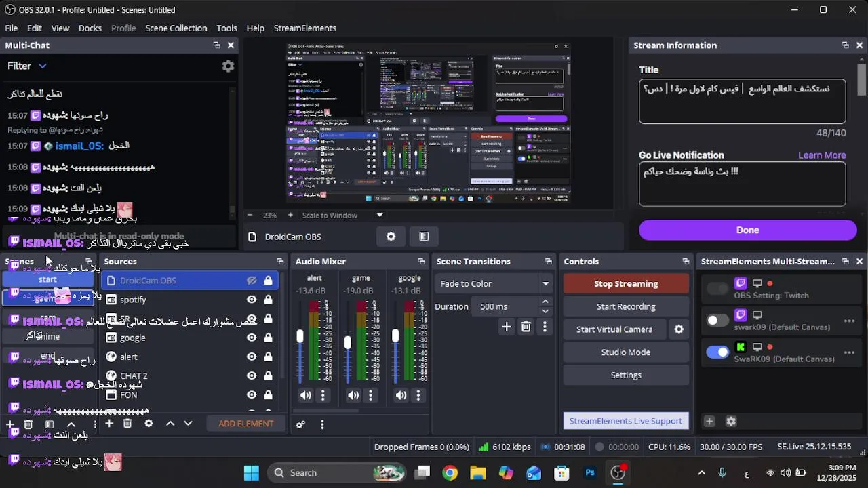868x488 pixels.
Task: Undock the Sources panel
Action: pyautogui.click(x=280, y=262)
